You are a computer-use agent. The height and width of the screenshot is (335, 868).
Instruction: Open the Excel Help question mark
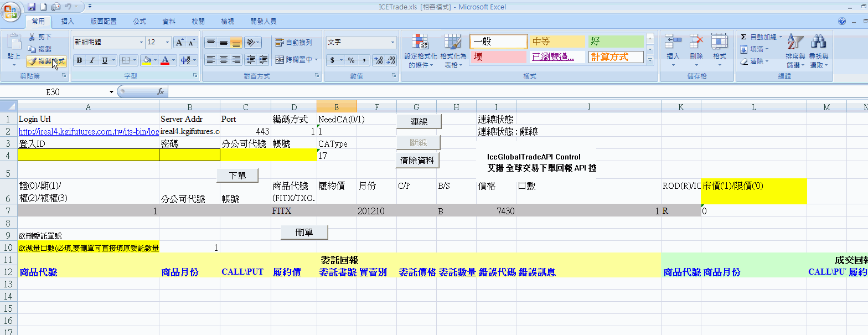coord(842,22)
